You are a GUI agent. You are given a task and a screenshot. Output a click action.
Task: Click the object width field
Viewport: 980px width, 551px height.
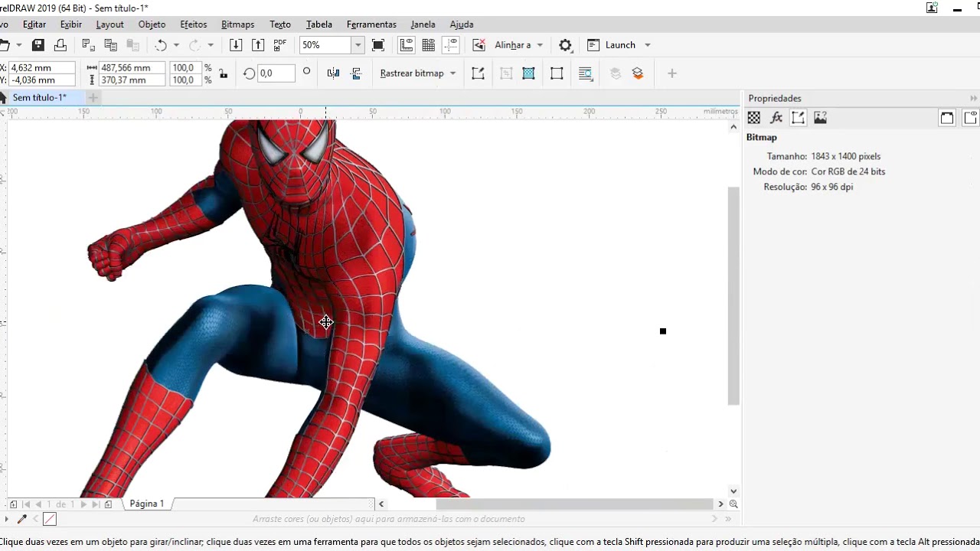[132, 67]
